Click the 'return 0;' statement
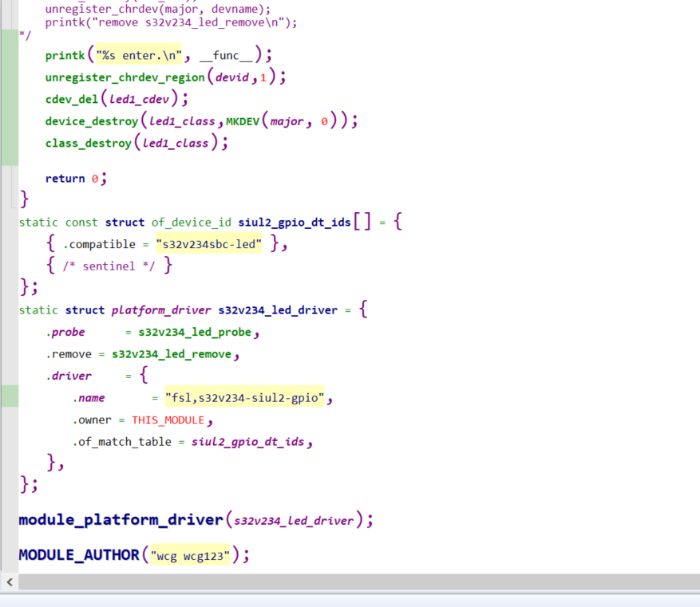The height and width of the screenshot is (607, 700). (76, 179)
